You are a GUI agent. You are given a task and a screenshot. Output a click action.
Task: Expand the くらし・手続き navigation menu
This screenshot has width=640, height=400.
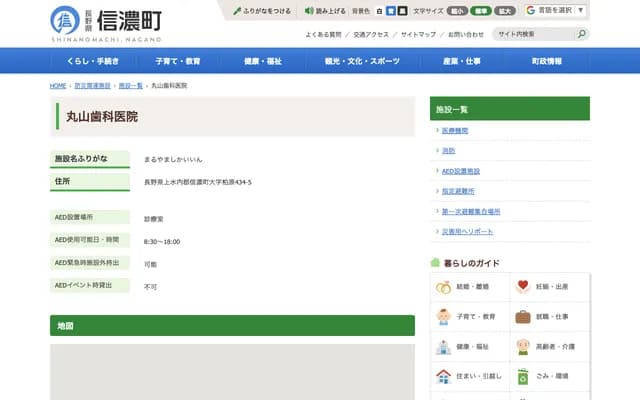92,61
